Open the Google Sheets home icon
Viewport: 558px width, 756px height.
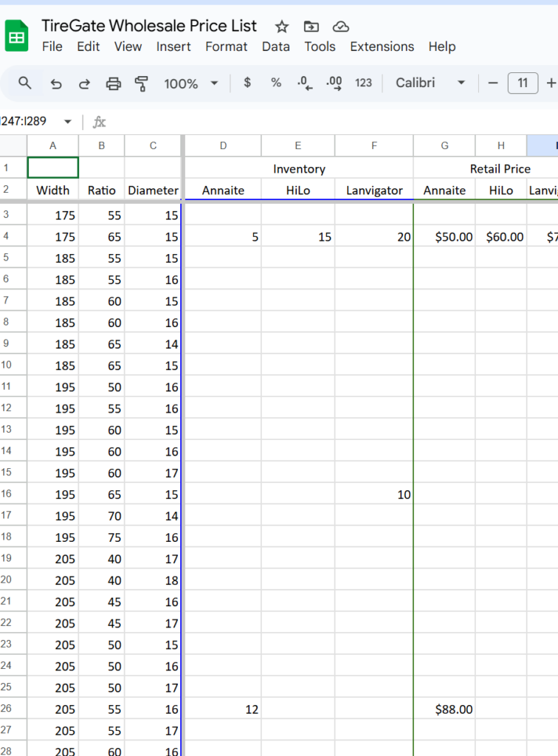[x=16, y=35]
